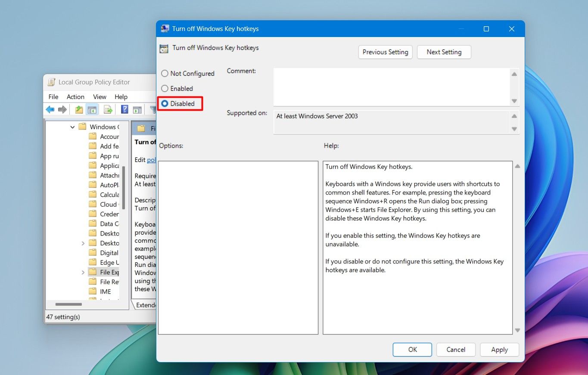The image size is (588, 375).
Task: Select the Digital folder in tree
Action: (x=104, y=253)
